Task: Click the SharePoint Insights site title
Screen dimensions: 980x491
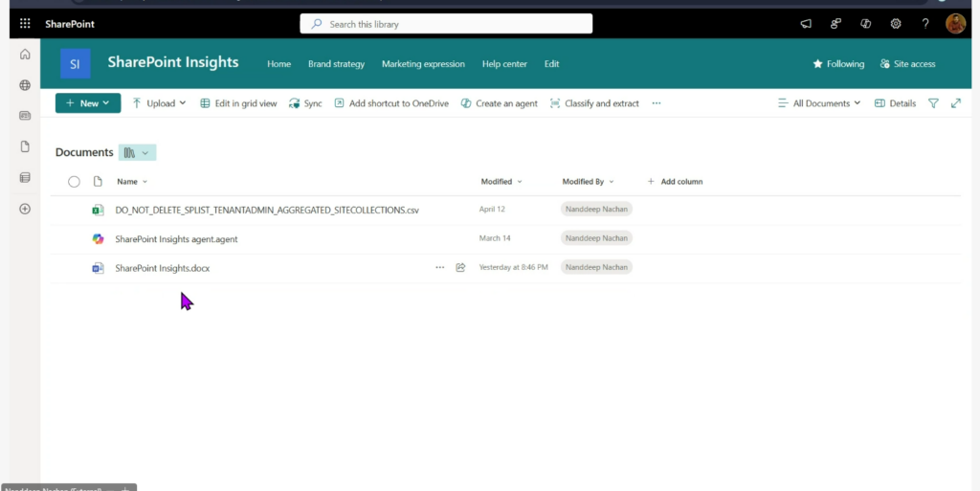Action: (x=173, y=62)
